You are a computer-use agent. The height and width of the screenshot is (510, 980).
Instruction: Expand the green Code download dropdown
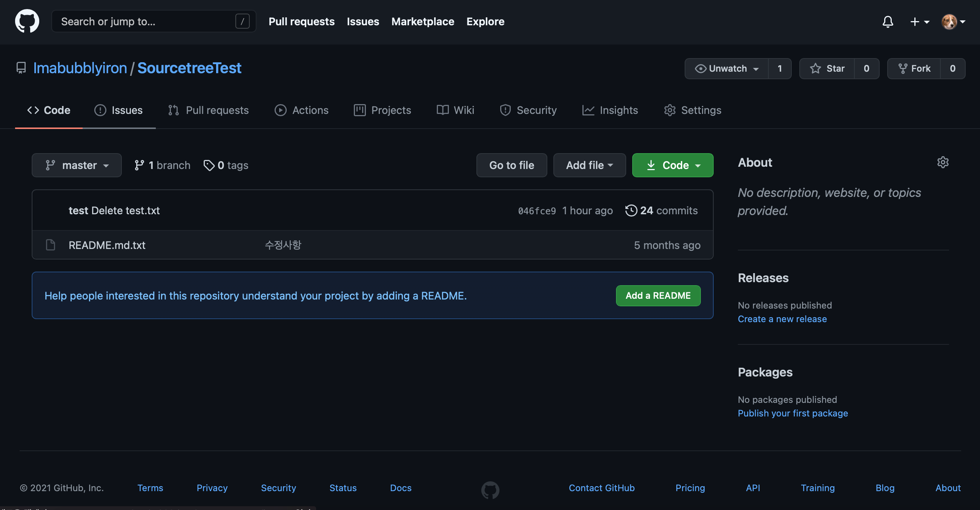coord(672,165)
